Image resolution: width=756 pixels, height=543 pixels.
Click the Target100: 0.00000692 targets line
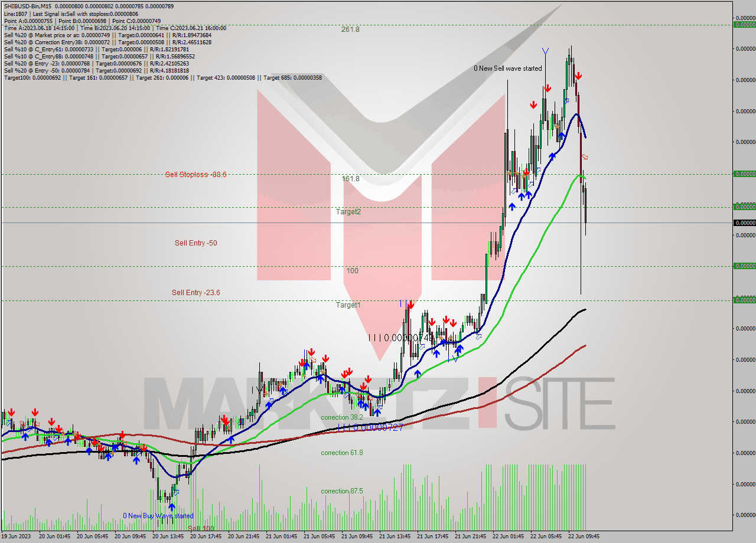pyautogui.click(x=162, y=77)
